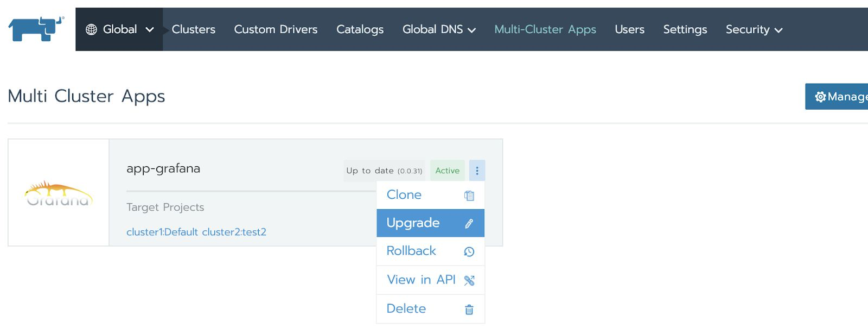Click the history clock icon beside Rollback

[x=469, y=251]
